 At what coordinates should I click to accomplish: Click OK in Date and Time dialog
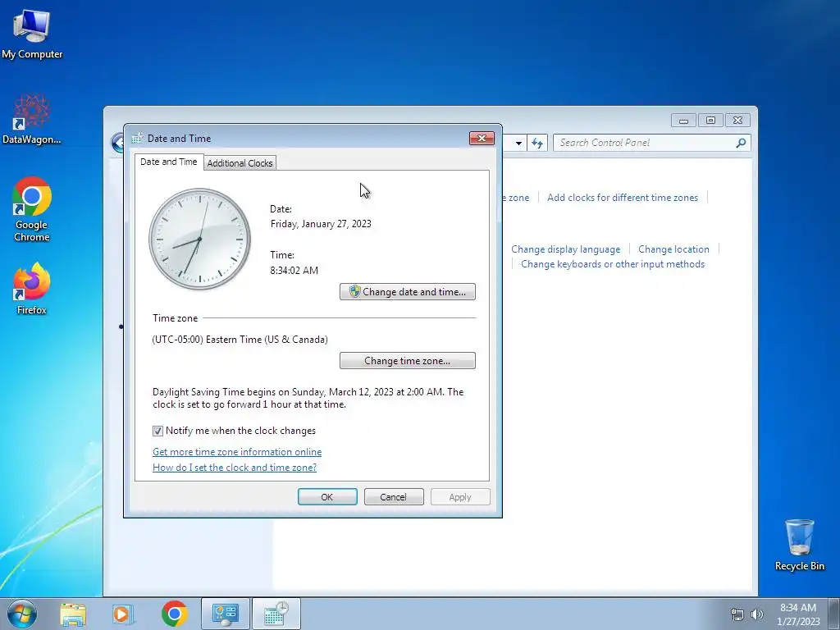[327, 496]
